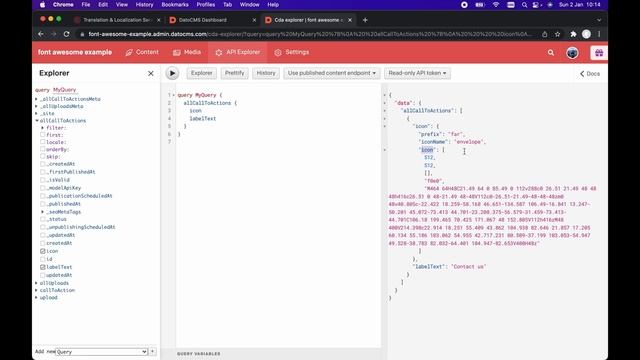Uncheck the labelText field checkbox
This screenshot has width=640, height=360.
click(x=42, y=267)
